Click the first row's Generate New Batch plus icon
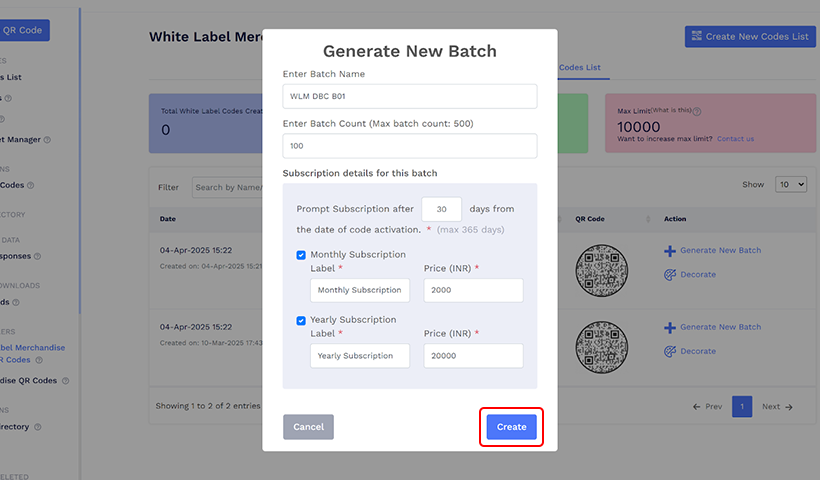Image resolution: width=820 pixels, height=480 pixels. pos(670,251)
